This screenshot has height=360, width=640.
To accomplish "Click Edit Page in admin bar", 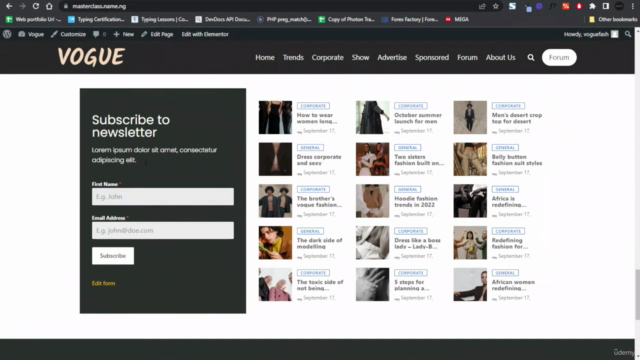I will pos(157,34).
